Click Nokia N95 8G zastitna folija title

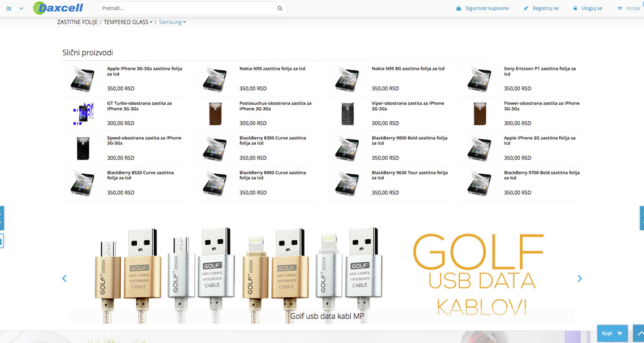408,68
